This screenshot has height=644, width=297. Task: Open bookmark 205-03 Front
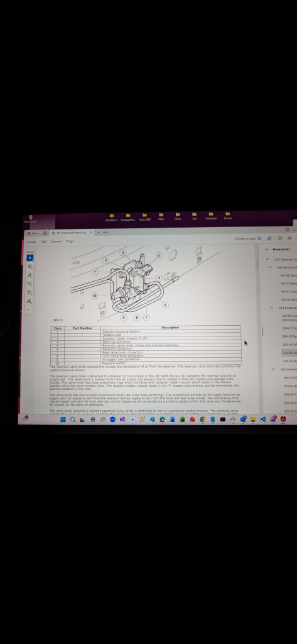(x=291, y=394)
